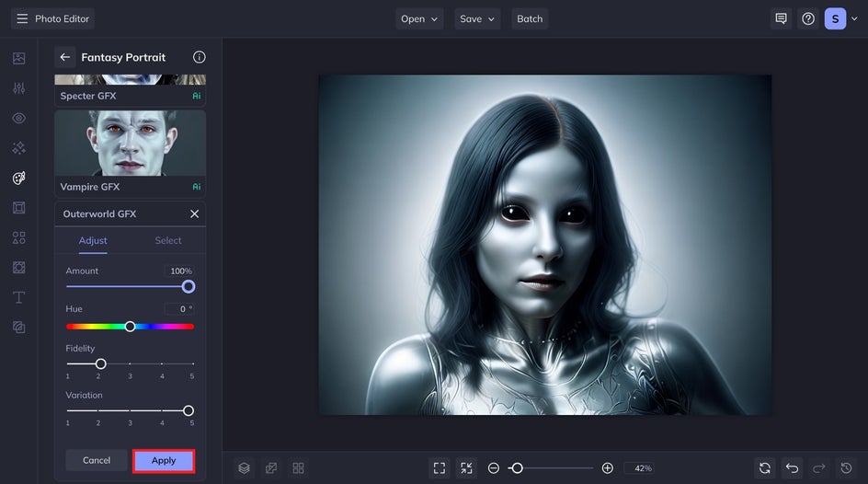Cancel the Outerworld GFX effect
Image resolution: width=868 pixels, height=484 pixels.
pos(97,460)
